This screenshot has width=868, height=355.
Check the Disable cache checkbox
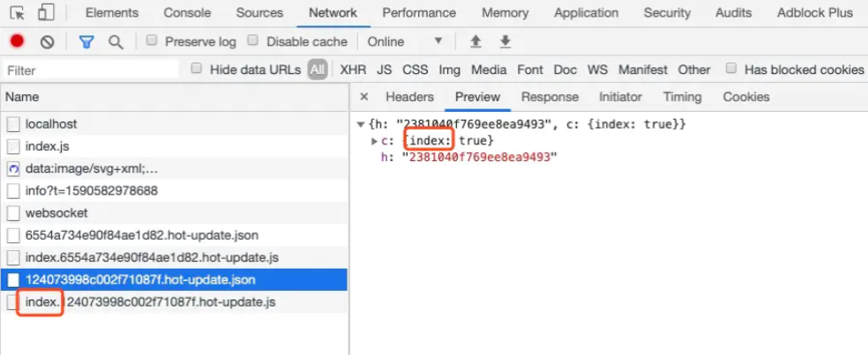[253, 41]
